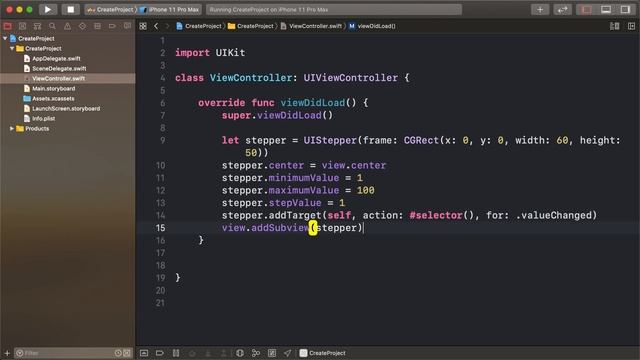
Task: Open the Report navigator tab
Action: point(127,26)
